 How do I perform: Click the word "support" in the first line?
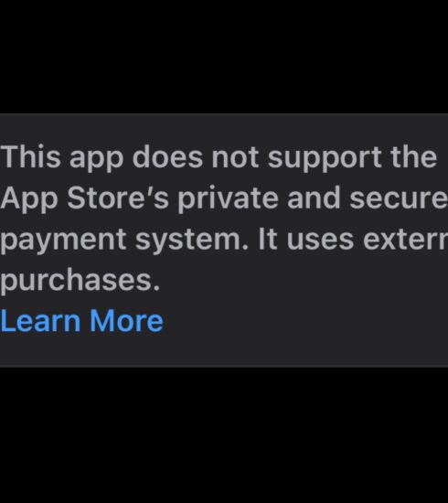pyautogui.click(x=325, y=159)
